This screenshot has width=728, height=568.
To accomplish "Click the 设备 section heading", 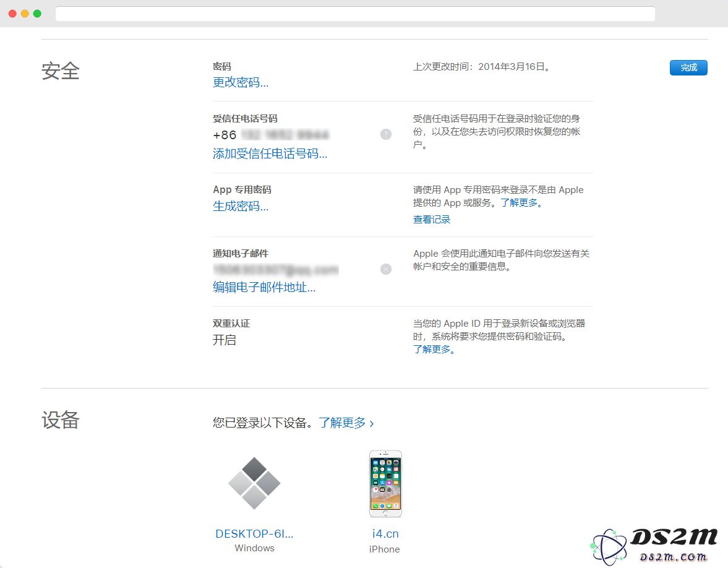I will (61, 420).
